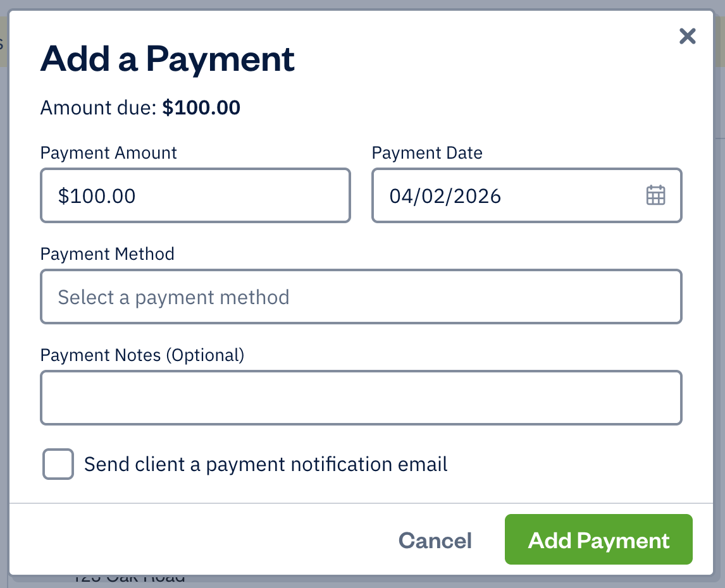Viewport: 725px width, 588px height.
Task: Click the 'Amount due: $100.00' label
Action: 140,107
